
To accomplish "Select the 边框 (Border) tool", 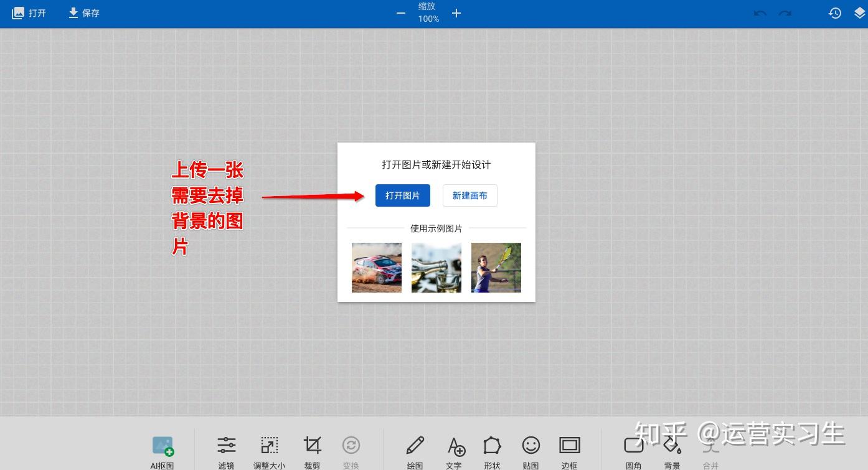I will pos(569,449).
